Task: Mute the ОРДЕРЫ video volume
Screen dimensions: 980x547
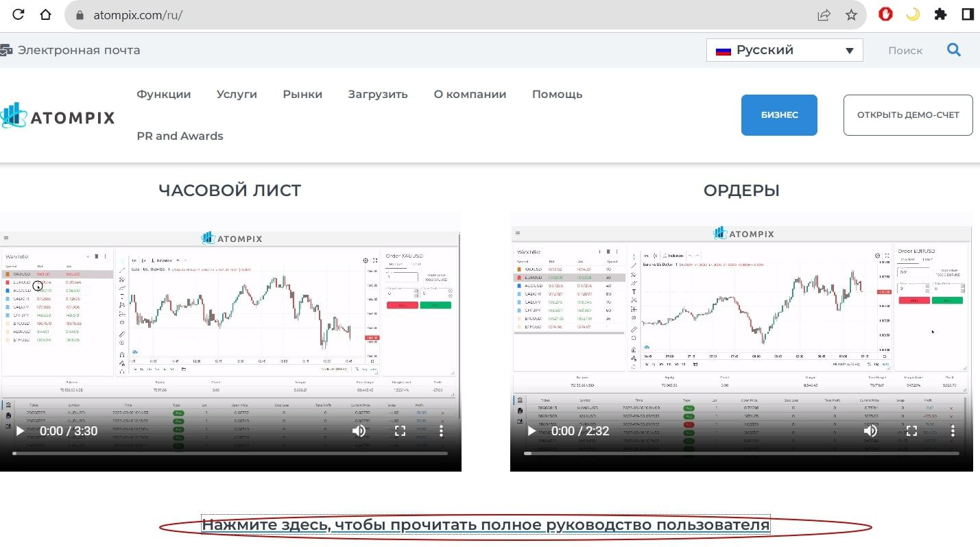Action: [870, 431]
